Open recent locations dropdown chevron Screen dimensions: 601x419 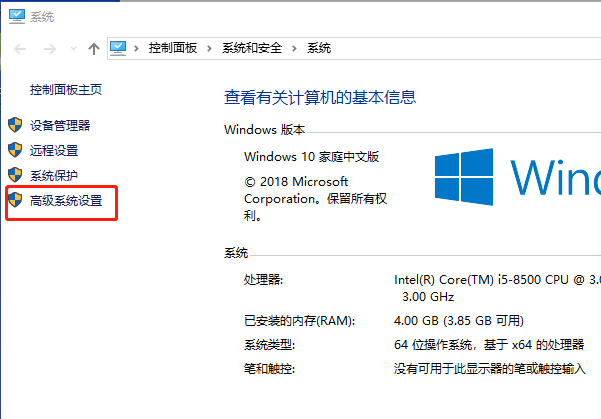coord(73,49)
